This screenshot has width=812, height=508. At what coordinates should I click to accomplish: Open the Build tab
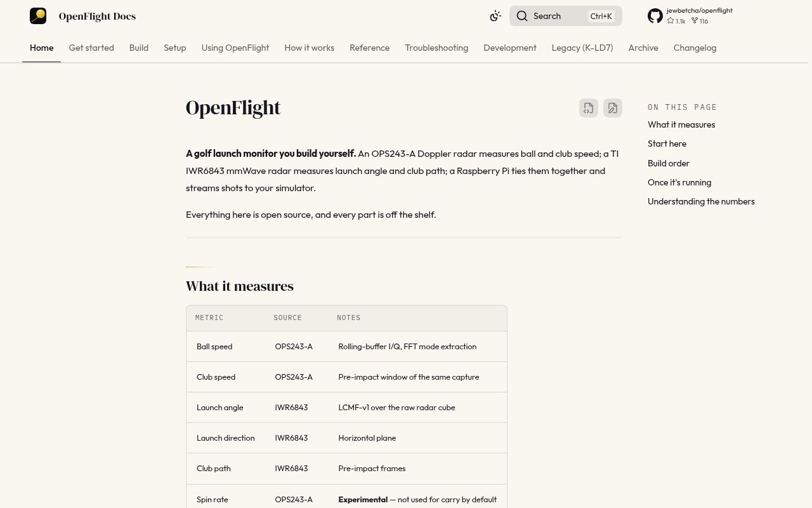(139, 48)
